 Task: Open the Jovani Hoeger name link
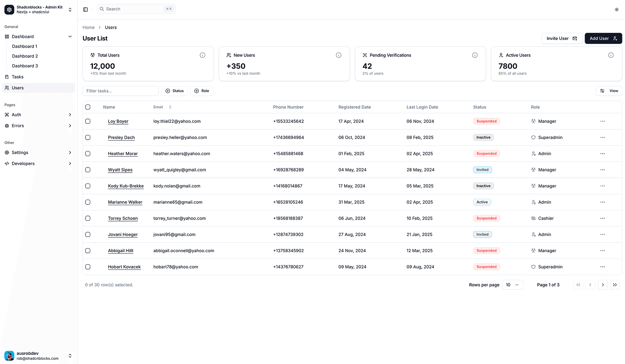coord(123,235)
